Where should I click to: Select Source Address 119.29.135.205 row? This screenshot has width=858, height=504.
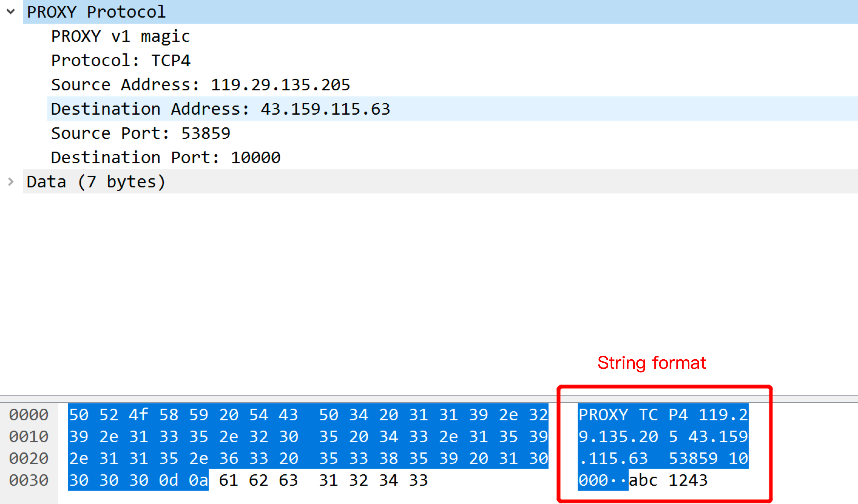200,85
